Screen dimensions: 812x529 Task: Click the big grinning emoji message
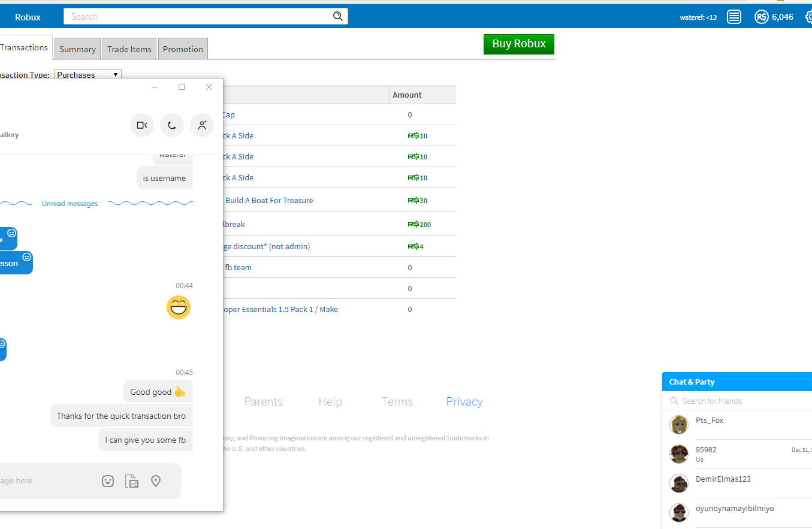click(x=179, y=307)
